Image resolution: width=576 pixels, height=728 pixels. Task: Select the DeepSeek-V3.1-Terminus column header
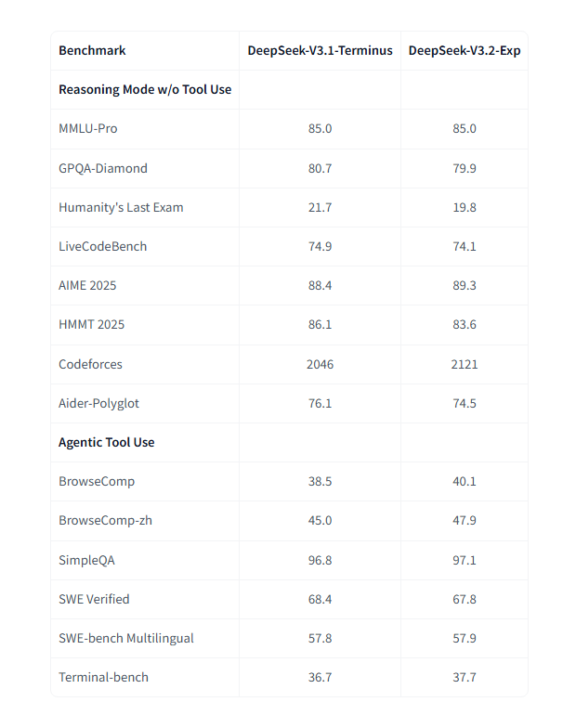click(x=320, y=50)
